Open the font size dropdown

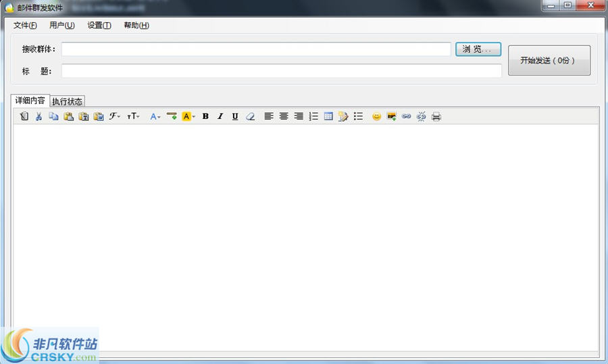point(133,116)
